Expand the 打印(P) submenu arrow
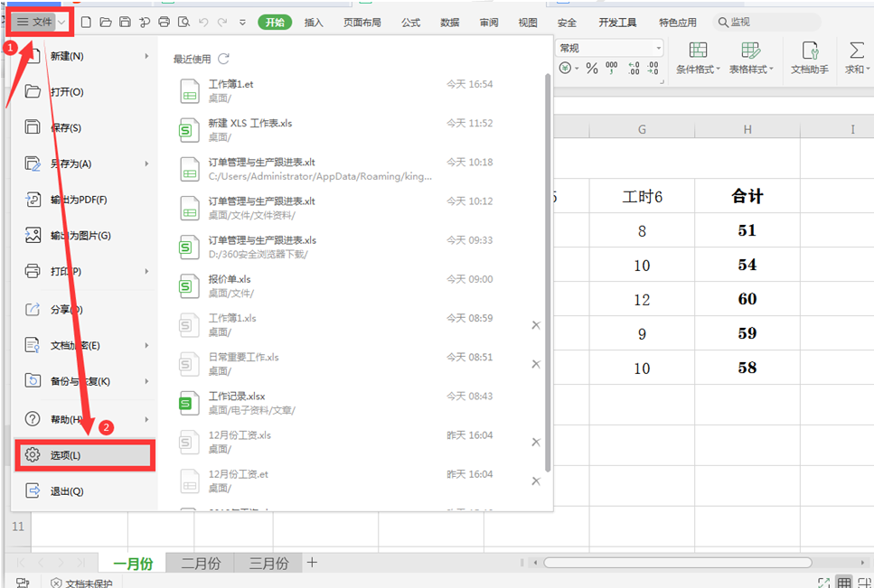 click(146, 271)
